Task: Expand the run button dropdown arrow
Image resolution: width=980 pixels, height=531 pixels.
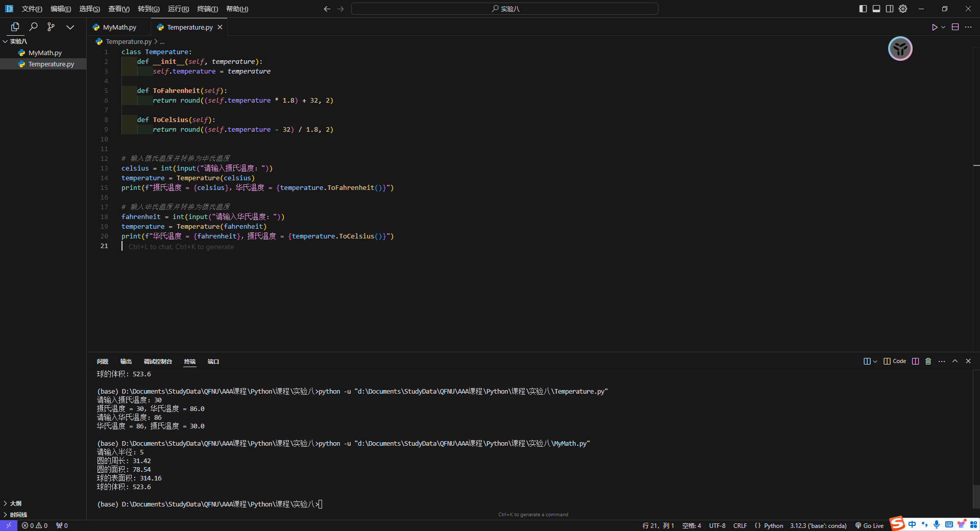Action: 943,27
